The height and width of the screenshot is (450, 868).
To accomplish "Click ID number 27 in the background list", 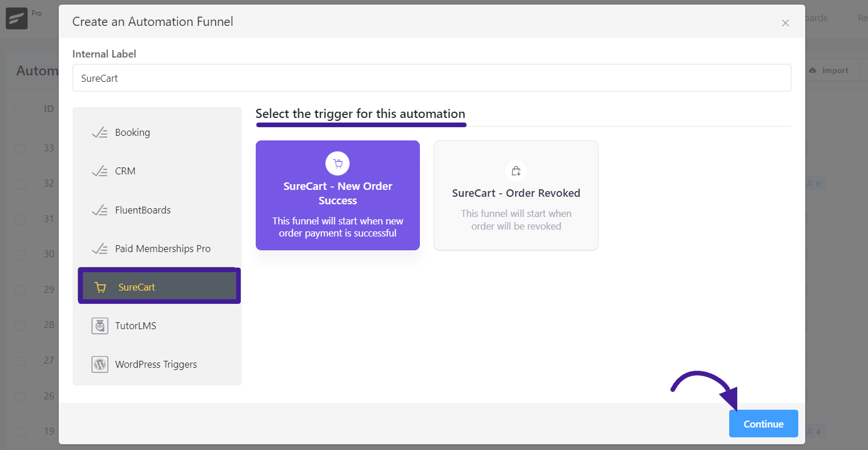I will click(49, 360).
